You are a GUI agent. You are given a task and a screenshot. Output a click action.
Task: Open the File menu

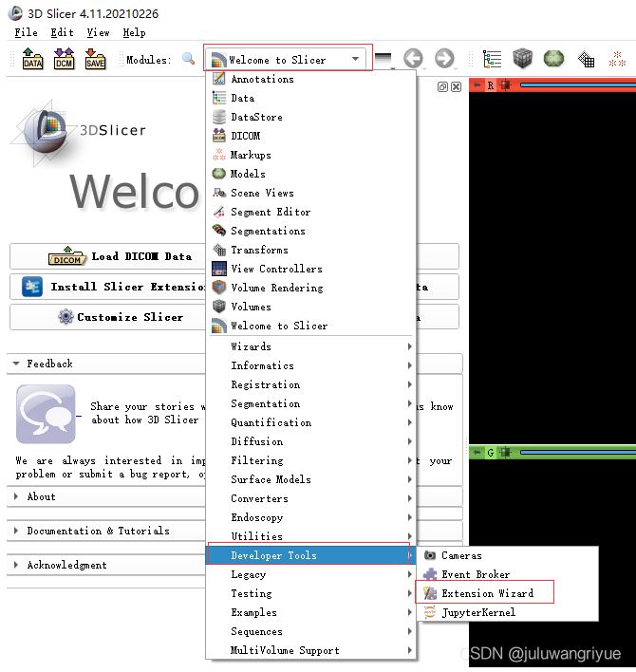pyautogui.click(x=27, y=32)
